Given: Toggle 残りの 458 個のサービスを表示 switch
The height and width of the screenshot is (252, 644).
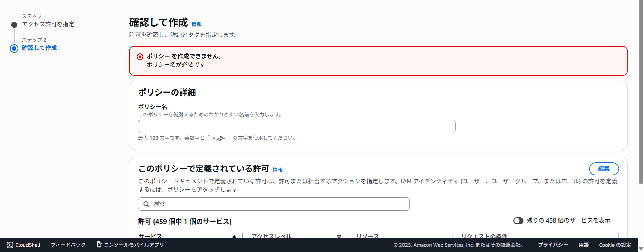Looking at the screenshot, I should 518,220.
